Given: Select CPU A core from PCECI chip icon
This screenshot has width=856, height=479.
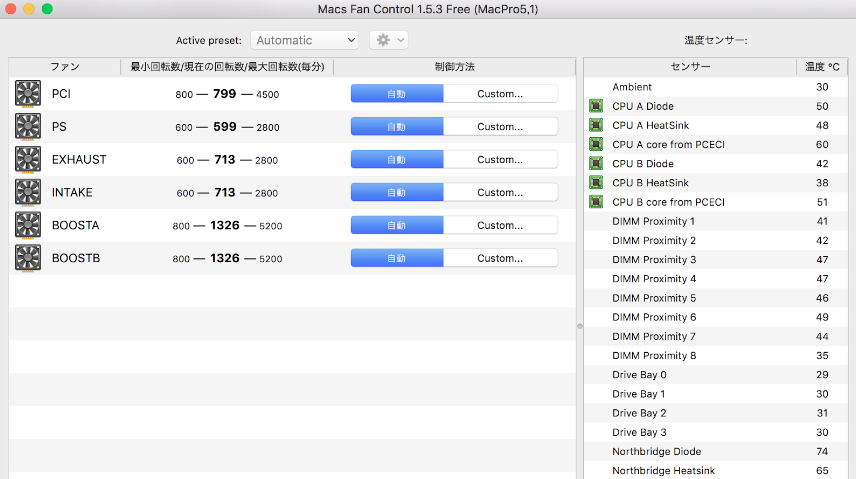Looking at the screenshot, I should [x=596, y=145].
